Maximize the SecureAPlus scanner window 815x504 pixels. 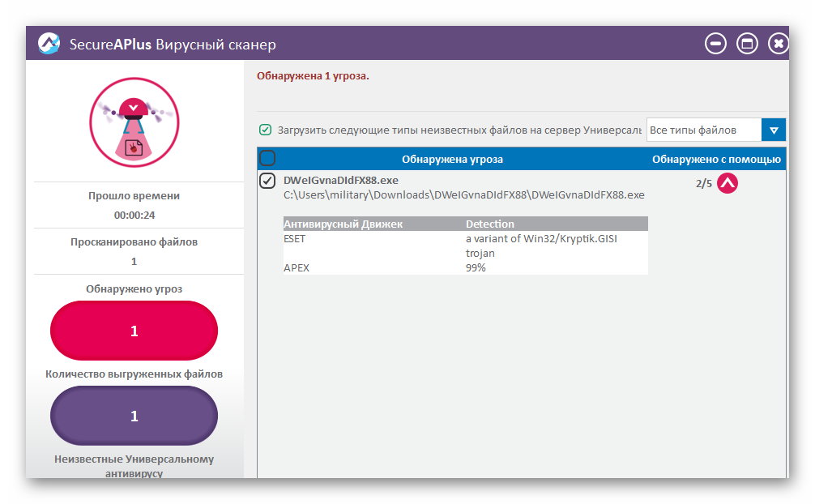click(x=748, y=44)
